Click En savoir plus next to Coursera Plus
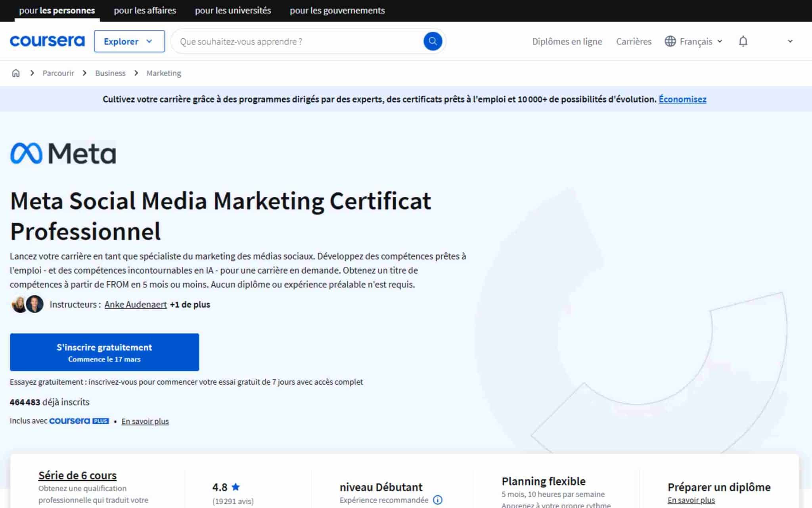The width and height of the screenshot is (812, 508). 145,421
